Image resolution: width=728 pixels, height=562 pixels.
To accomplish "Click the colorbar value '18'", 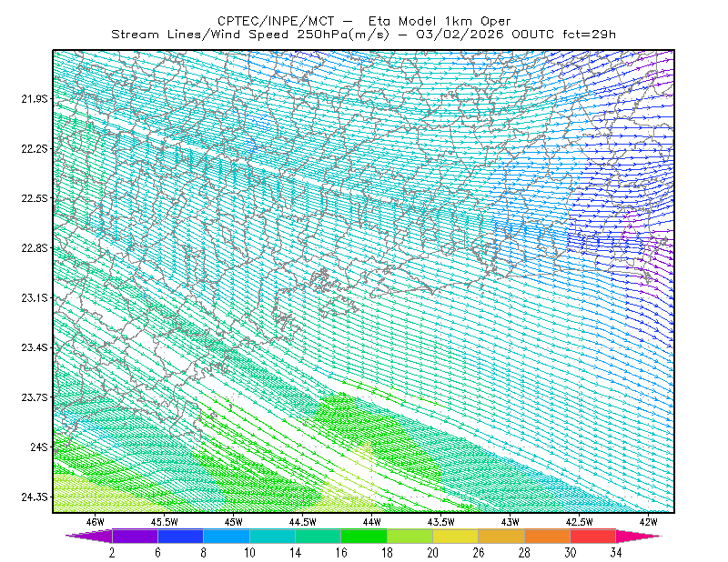I will [x=388, y=553].
